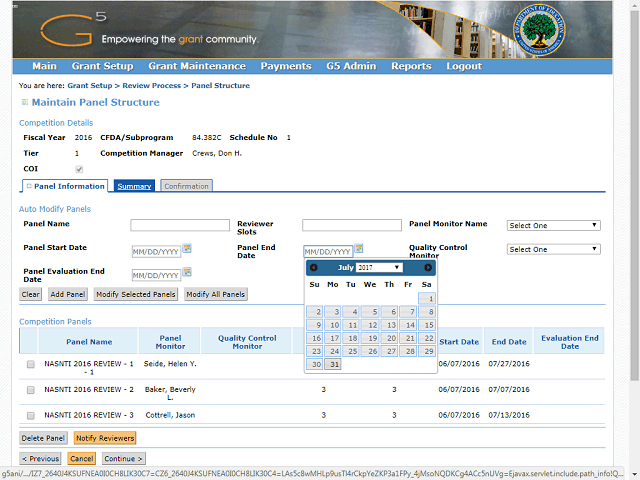Pick day 15 in the July calendar

click(427, 325)
